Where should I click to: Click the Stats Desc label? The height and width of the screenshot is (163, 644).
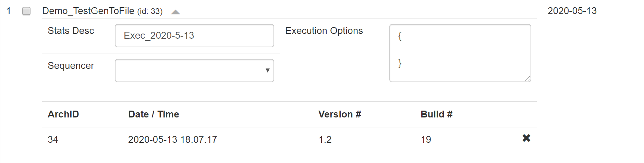point(71,31)
